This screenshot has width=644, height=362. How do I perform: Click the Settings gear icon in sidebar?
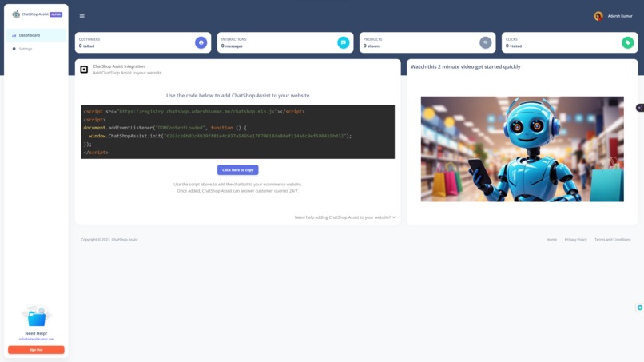pos(14,49)
